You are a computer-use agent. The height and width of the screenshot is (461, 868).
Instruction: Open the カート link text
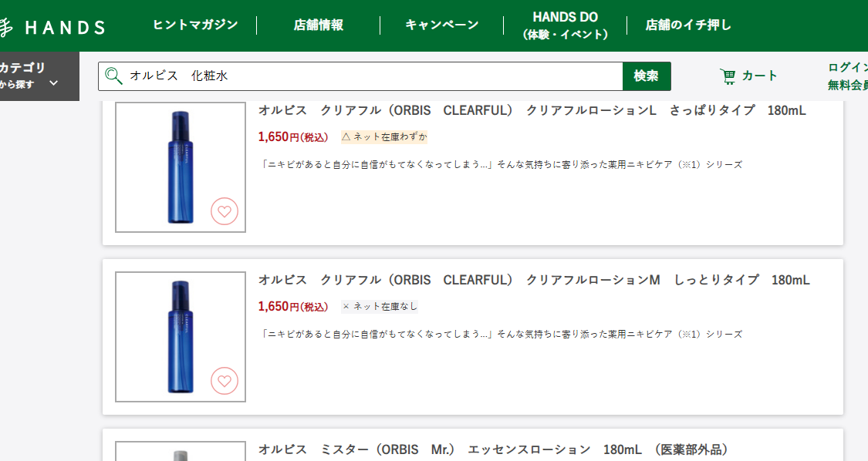coord(759,76)
